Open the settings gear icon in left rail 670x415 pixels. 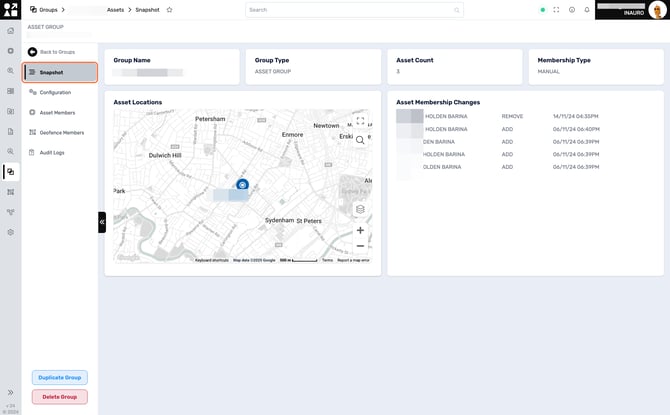click(11, 233)
